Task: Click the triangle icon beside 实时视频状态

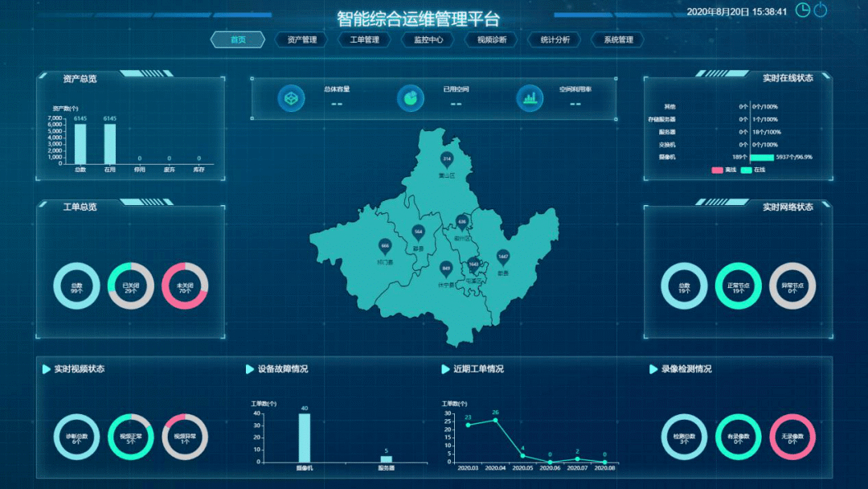Action: pos(47,369)
